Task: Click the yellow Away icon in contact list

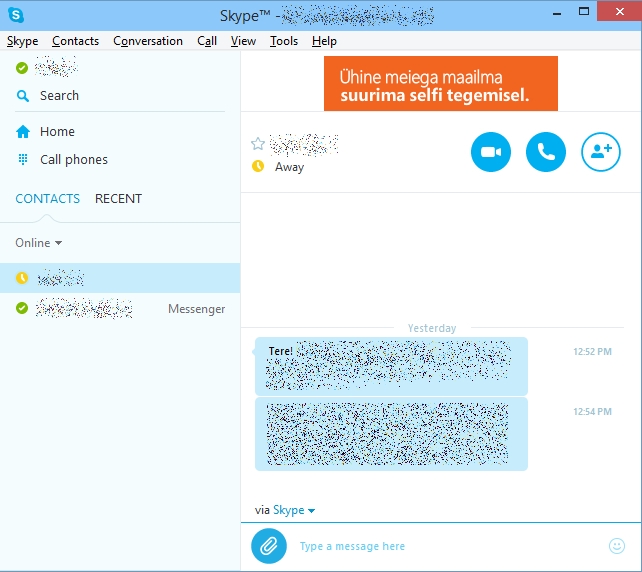Action: (x=22, y=278)
